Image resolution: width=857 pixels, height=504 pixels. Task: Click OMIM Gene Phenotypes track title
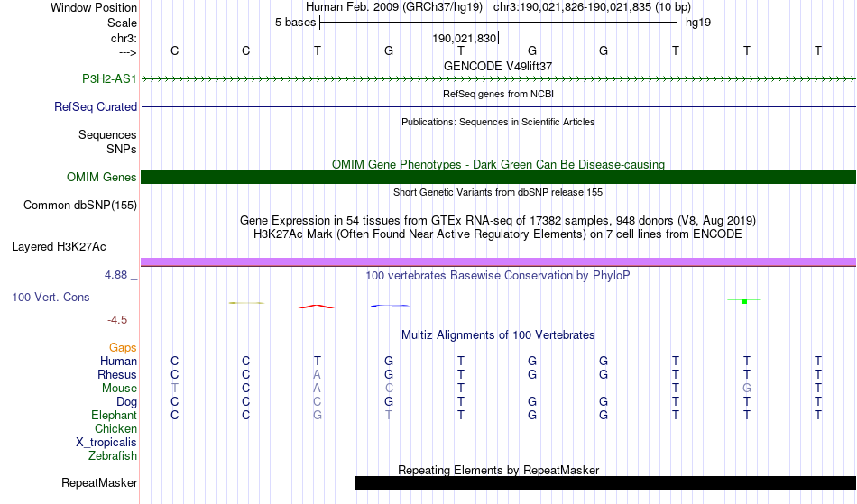tap(499, 164)
